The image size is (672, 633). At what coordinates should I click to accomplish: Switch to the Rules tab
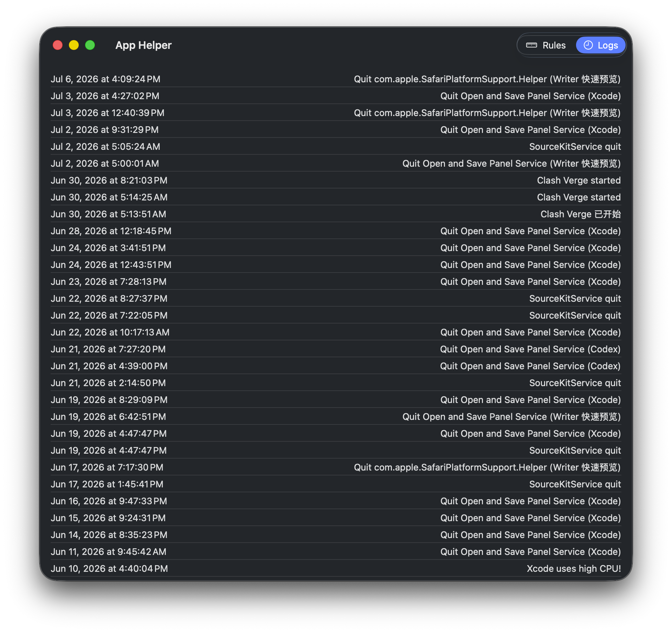point(547,45)
